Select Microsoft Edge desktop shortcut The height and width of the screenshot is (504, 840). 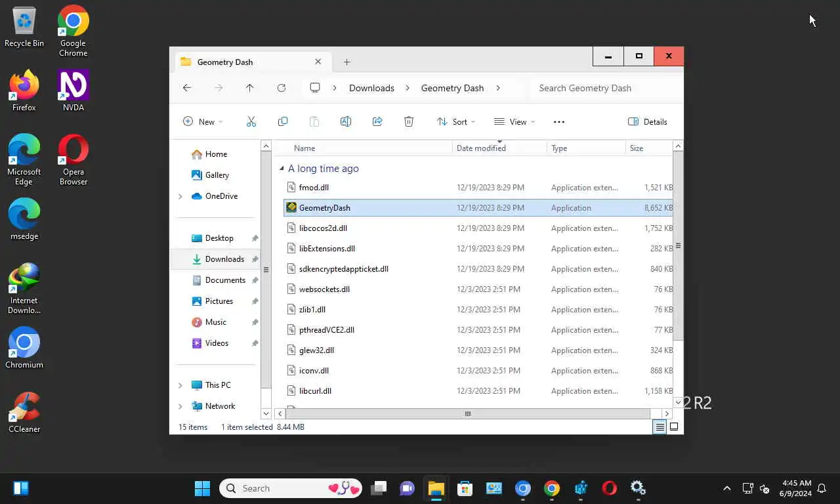[24, 159]
